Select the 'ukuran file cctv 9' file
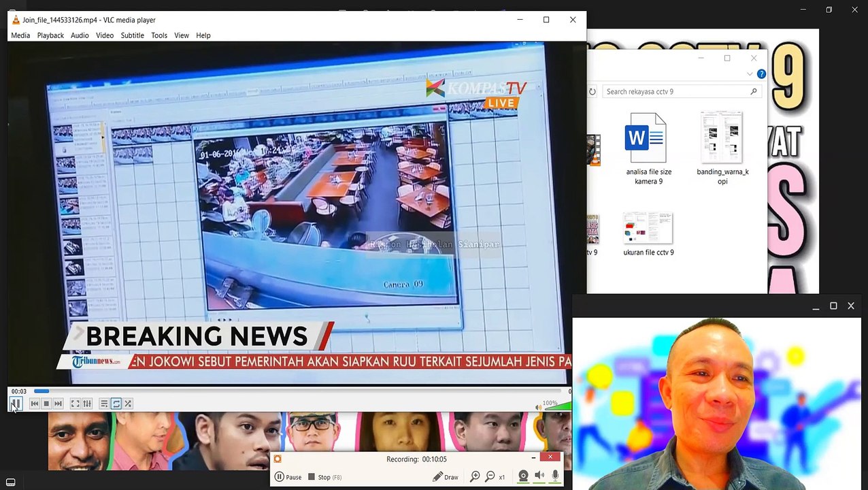The width and height of the screenshot is (868, 490). [648, 235]
